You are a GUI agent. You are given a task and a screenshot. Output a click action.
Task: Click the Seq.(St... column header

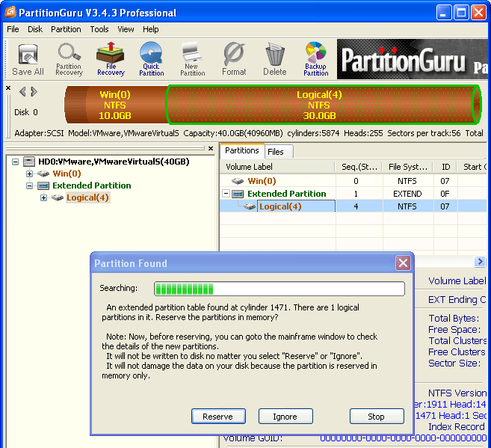tap(359, 167)
